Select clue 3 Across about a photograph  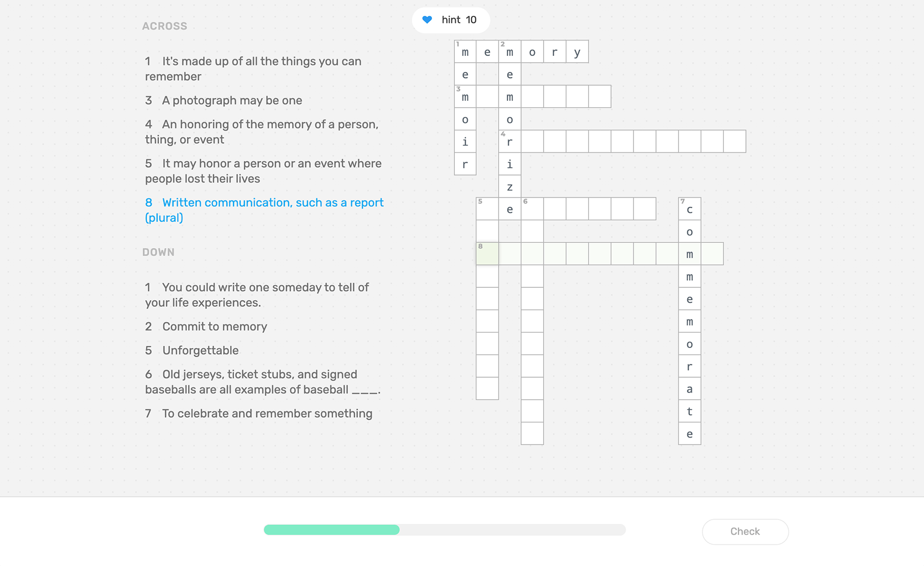pos(223,101)
